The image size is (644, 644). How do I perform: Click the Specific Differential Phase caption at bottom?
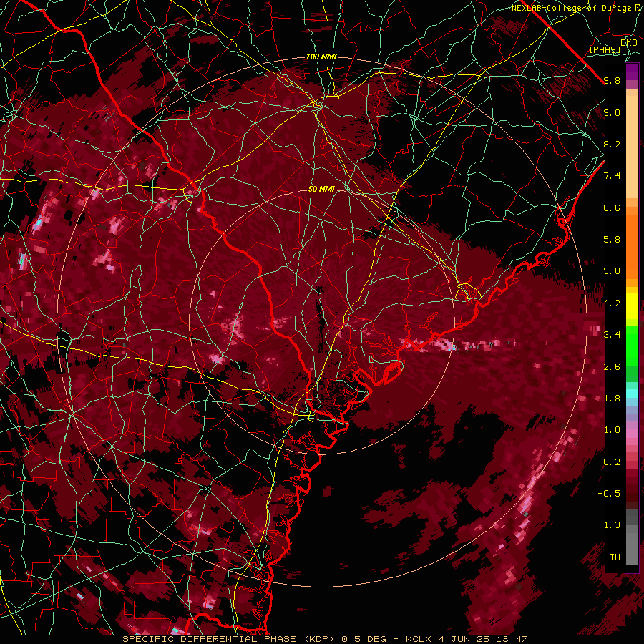(325, 639)
